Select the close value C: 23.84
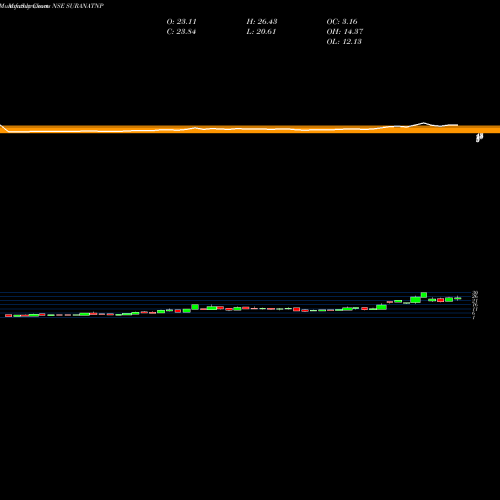Screen dimensions: 500x500 pos(181,31)
